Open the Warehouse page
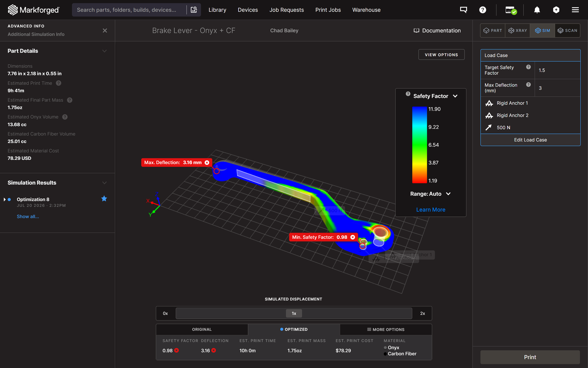588x368 pixels. point(366,10)
